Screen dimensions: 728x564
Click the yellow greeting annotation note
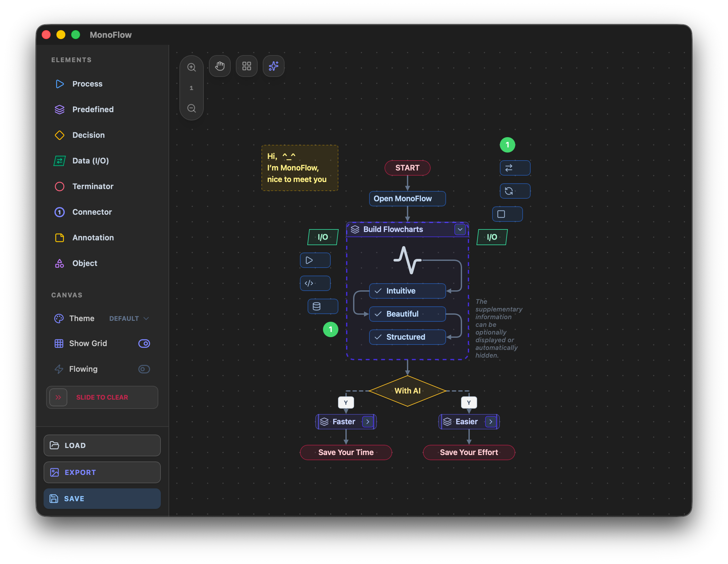[x=300, y=168]
